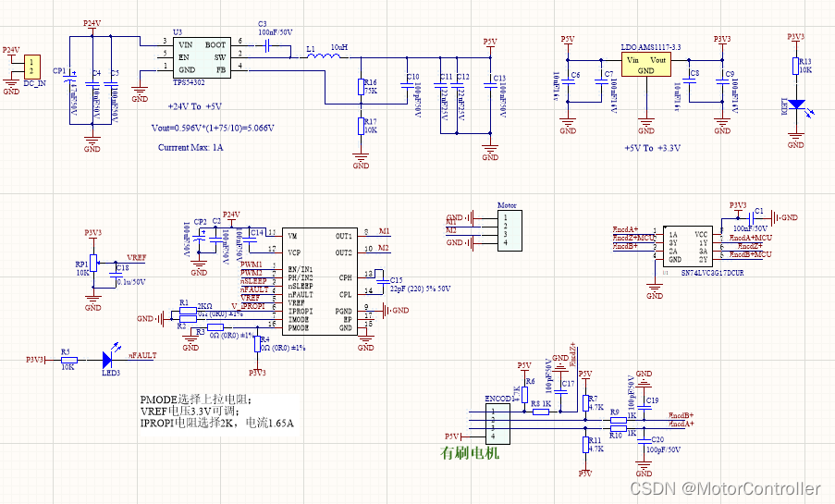Select resistor R6 under P5V
The width and height of the screenshot is (835, 504).
(524, 395)
